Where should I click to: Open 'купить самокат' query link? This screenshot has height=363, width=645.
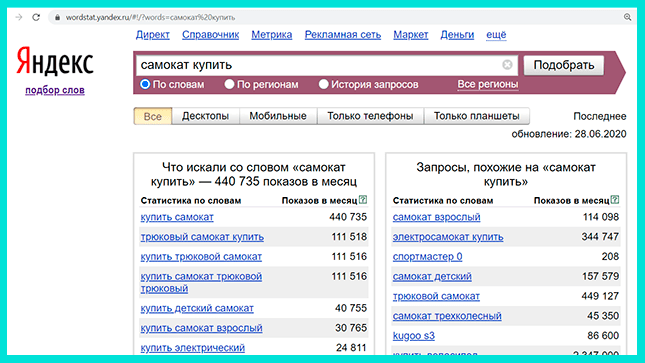[x=177, y=217]
